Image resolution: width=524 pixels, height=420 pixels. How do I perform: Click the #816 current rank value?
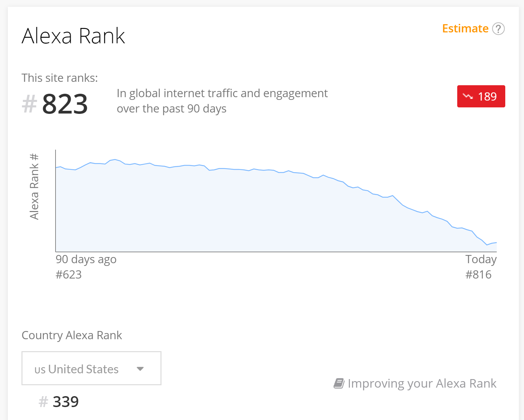[x=478, y=275]
